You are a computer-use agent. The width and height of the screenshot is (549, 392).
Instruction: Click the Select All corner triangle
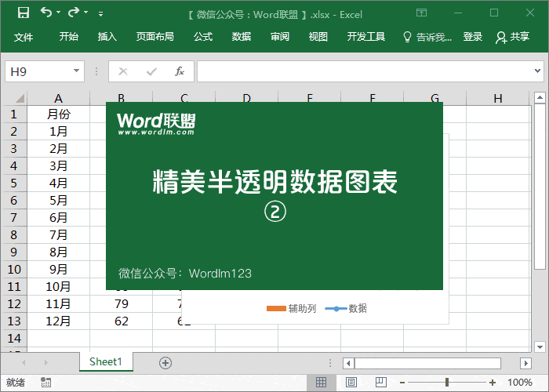tap(20, 98)
